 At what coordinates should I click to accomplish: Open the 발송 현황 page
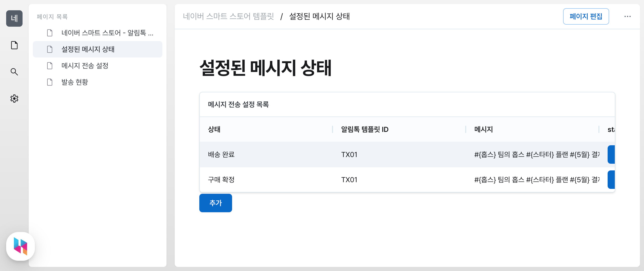click(x=98, y=82)
